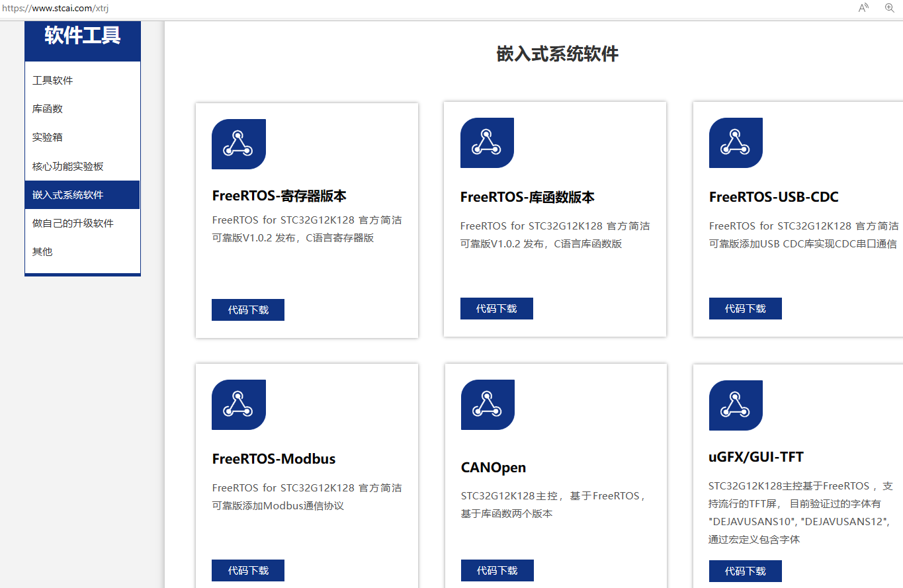This screenshot has height=588, width=903.
Task: Select 实验箱 sidebar item
Action: 82,137
